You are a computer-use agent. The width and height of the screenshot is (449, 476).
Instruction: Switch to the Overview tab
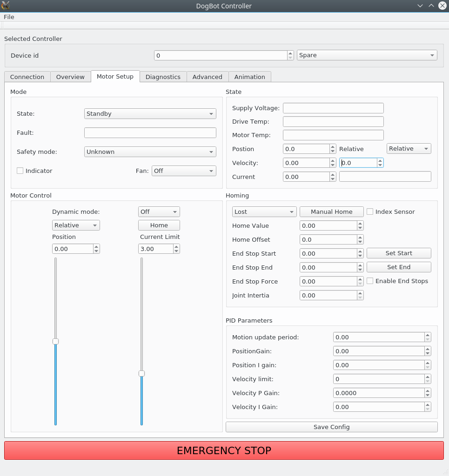pos(70,77)
